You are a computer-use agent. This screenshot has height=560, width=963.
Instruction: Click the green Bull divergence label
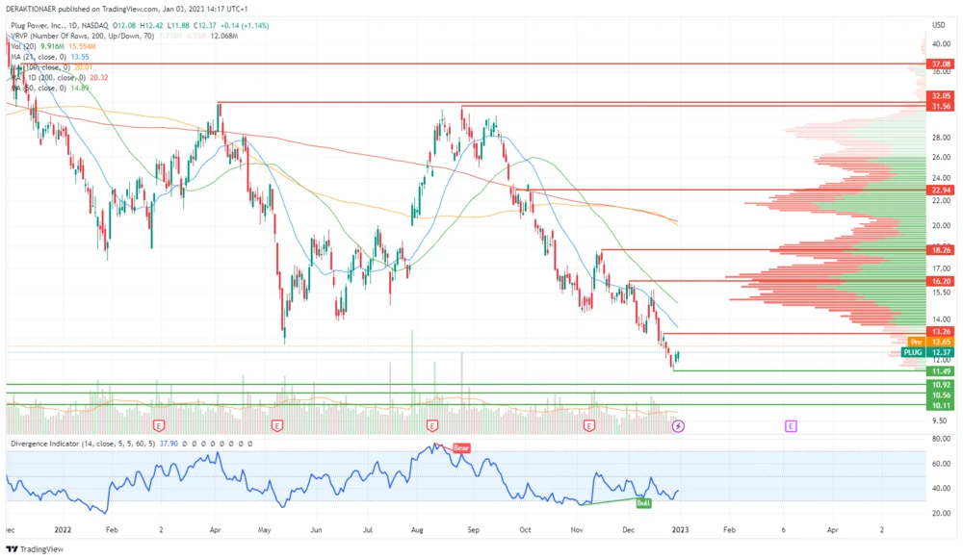tap(642, 502)
